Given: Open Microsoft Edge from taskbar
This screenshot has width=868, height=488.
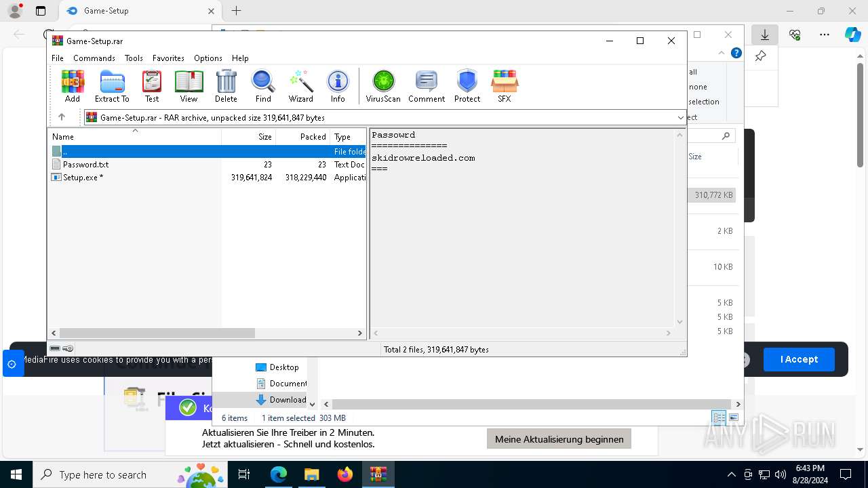Looking at the screenshot, I should tap(279, 474).
